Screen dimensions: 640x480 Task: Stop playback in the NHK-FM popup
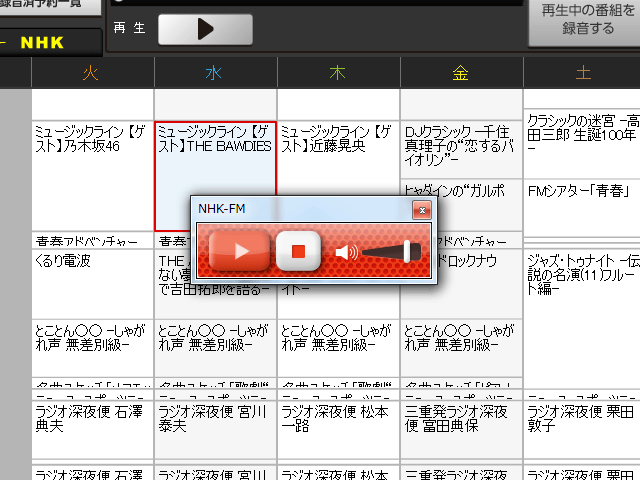(x=298, y=251)
